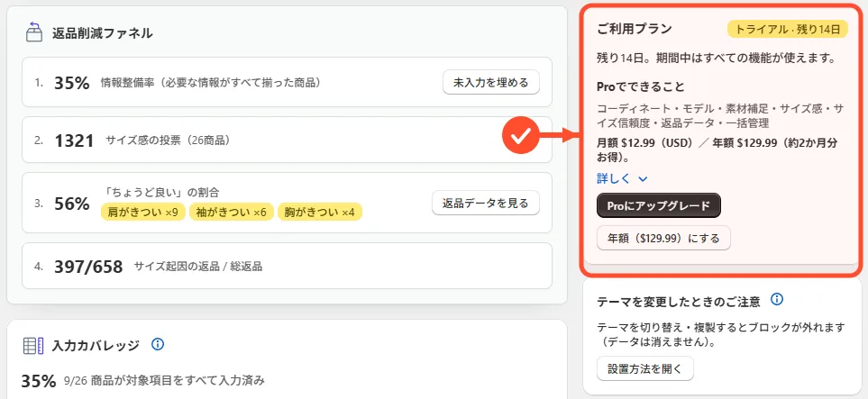Click the 返品削減ファネル heading
The image size is (868, 399).
(103, 33)
